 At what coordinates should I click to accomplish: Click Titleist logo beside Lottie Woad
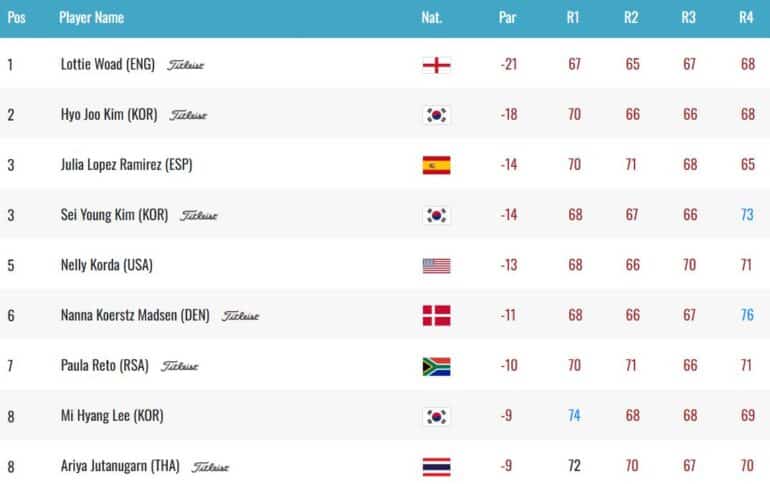click(185, 65)
